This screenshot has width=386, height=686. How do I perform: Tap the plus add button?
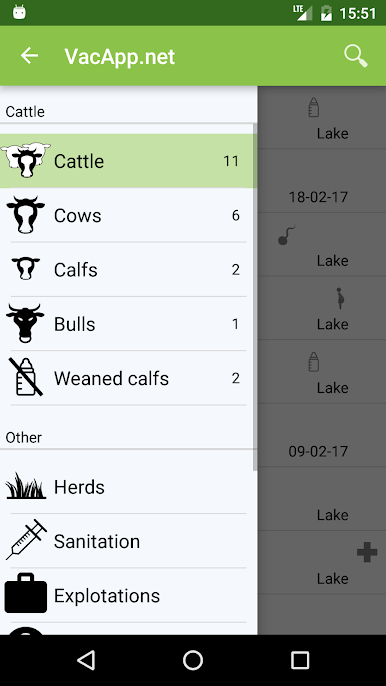tap(367, 552)
